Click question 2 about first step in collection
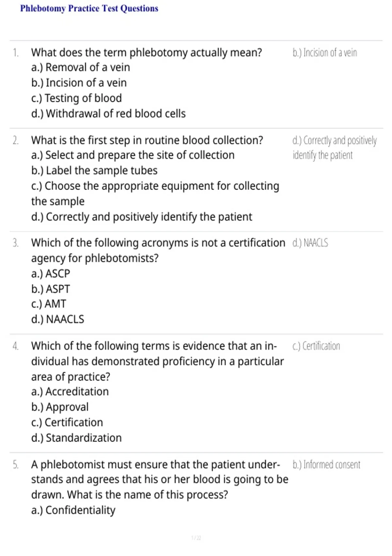Screen dimensions: 392x556 (x=147, y=140)
